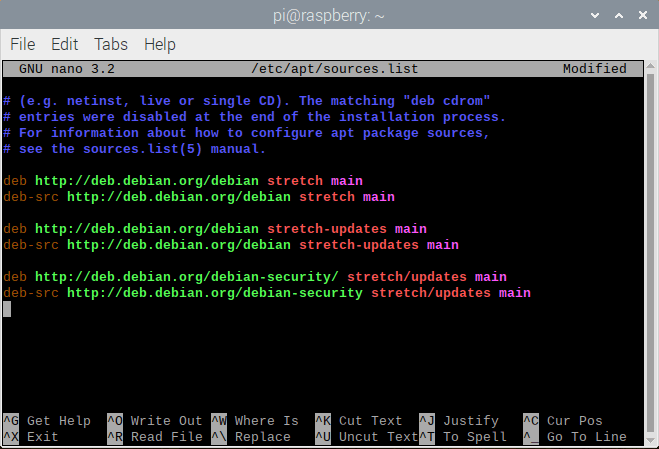Click the Exit shortcut in nano footer
The width and height of the screenshot is (659, 449).
click(x=42, y=437)
